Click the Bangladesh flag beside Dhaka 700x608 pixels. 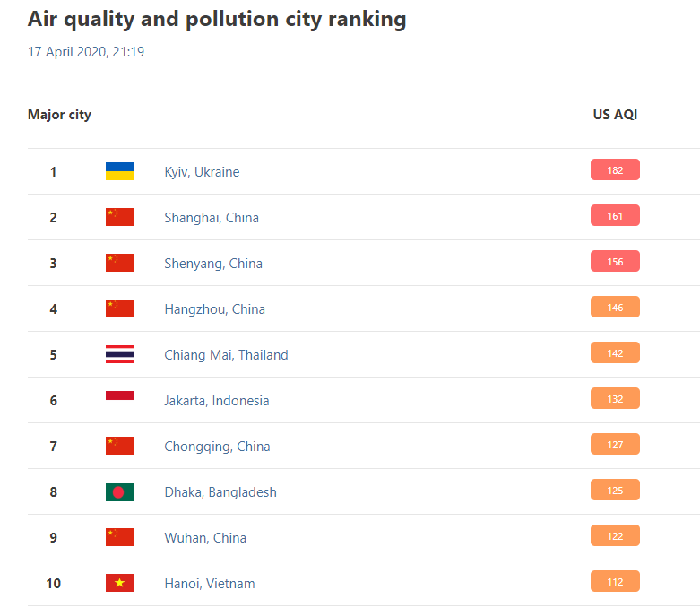pos(119,491)
